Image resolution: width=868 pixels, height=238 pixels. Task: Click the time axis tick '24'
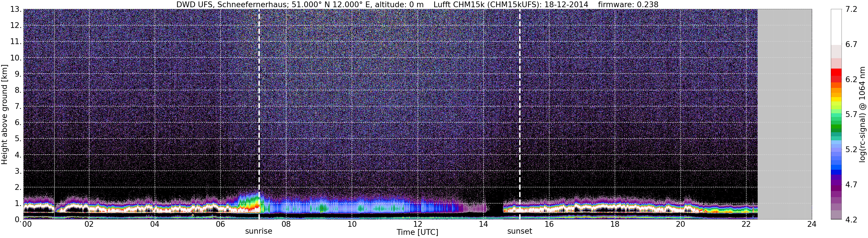coord(812,224)
